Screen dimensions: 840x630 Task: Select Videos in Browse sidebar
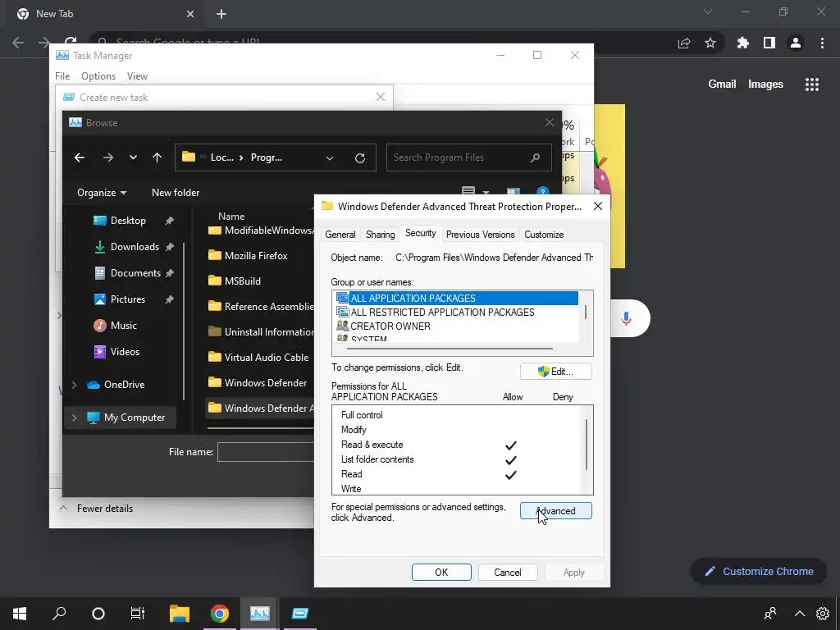point(125,351)
